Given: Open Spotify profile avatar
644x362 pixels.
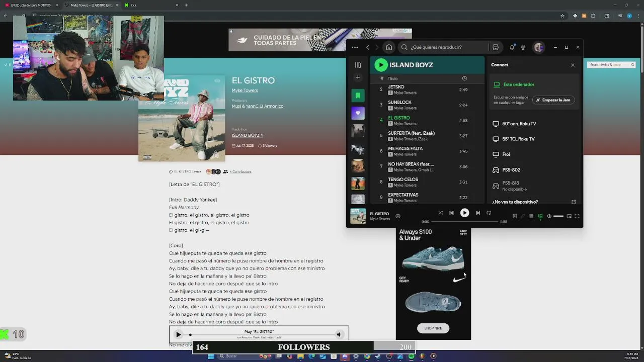Looking at the screenshot, I should click(x=539, y=47).
